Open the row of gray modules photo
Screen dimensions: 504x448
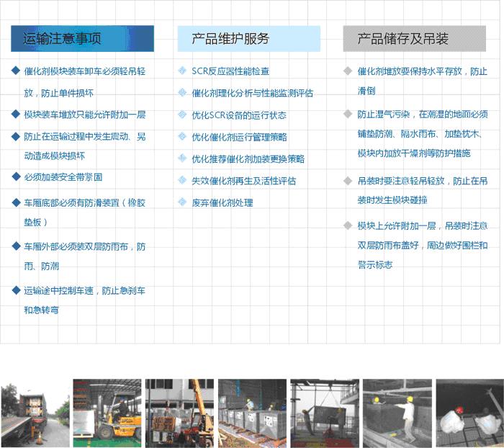coord(252,409)
